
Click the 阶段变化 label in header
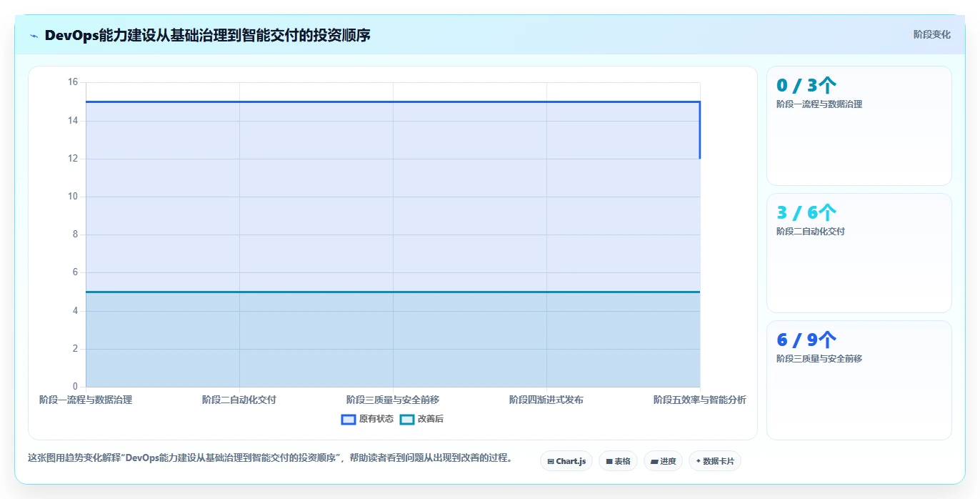coord(932,34)
